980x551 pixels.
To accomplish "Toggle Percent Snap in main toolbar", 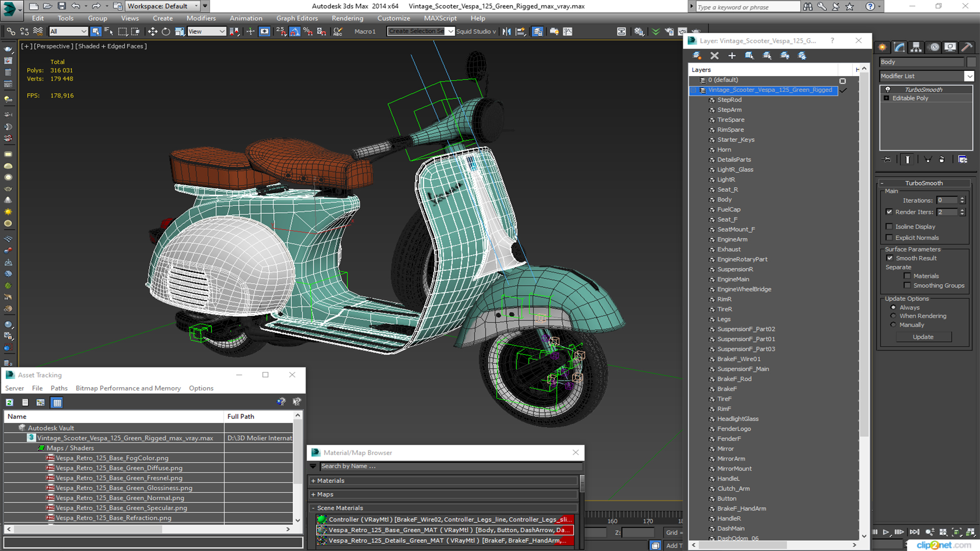I will click(308, 32).
